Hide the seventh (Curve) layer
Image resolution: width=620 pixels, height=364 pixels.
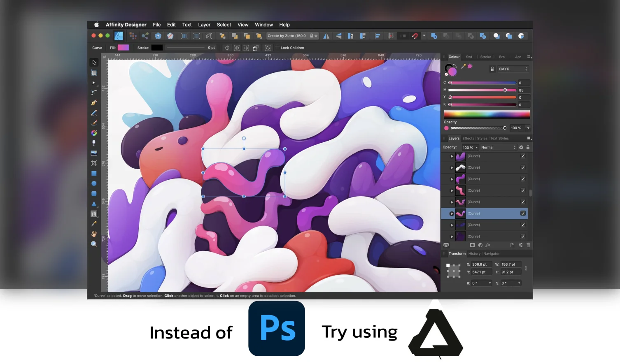[523, 225]
